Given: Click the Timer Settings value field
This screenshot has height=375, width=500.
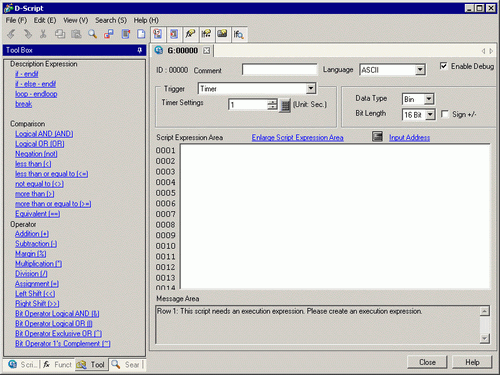Looking at the screenshot, I should point(248,105).
